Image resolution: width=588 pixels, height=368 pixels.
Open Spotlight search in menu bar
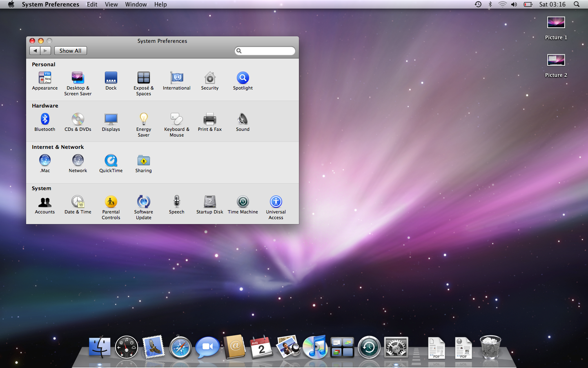(x=577, y=4)
